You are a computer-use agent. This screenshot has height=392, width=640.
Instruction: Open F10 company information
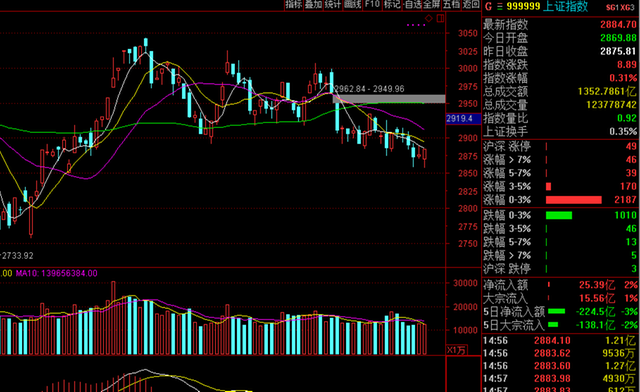372,4
